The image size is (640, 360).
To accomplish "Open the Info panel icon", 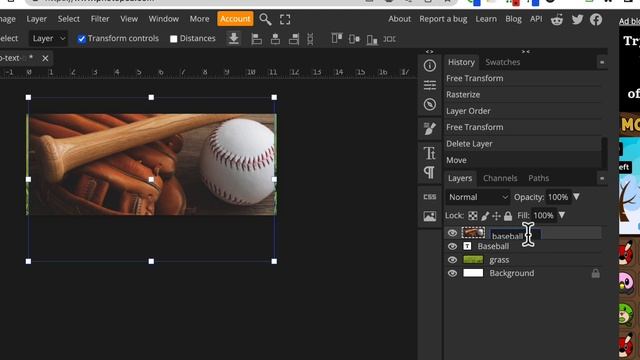I will [429, 66].
